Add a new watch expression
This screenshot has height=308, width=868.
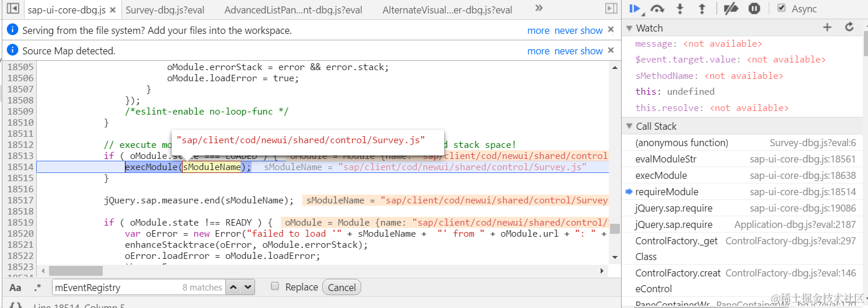point(827,27)
